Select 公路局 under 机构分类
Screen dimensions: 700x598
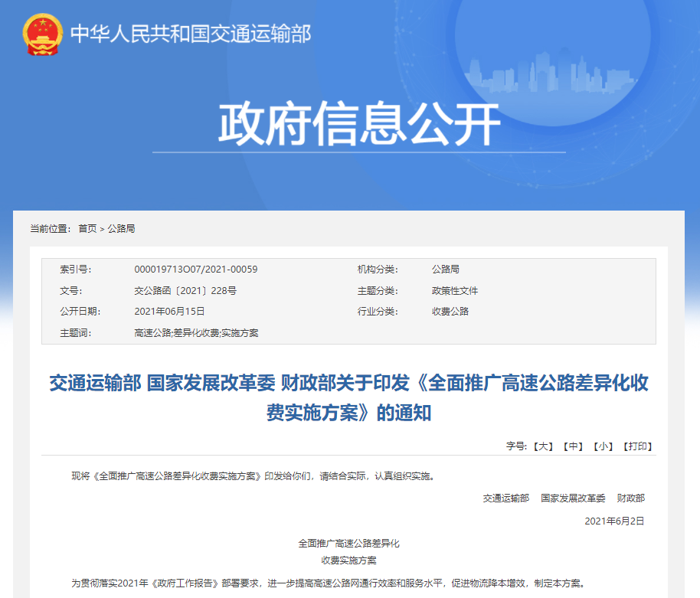(x=444, y=270)
